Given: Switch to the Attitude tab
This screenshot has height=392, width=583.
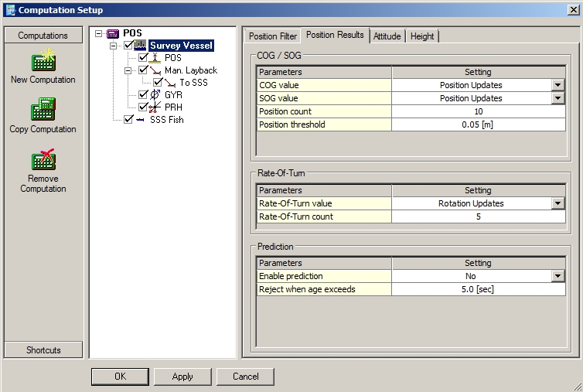Looking at the screenshot, I should point(387,36).
